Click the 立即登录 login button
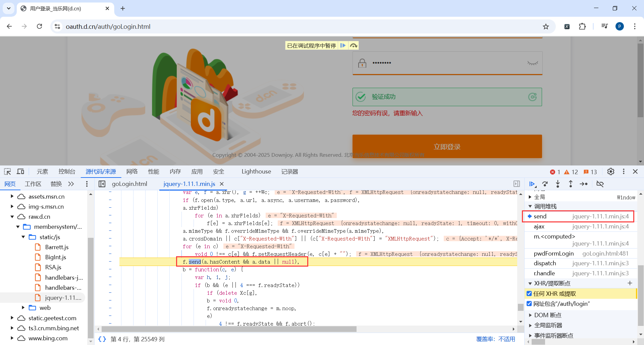The height and width of the screenshot is (345, 644). (447, 146)
